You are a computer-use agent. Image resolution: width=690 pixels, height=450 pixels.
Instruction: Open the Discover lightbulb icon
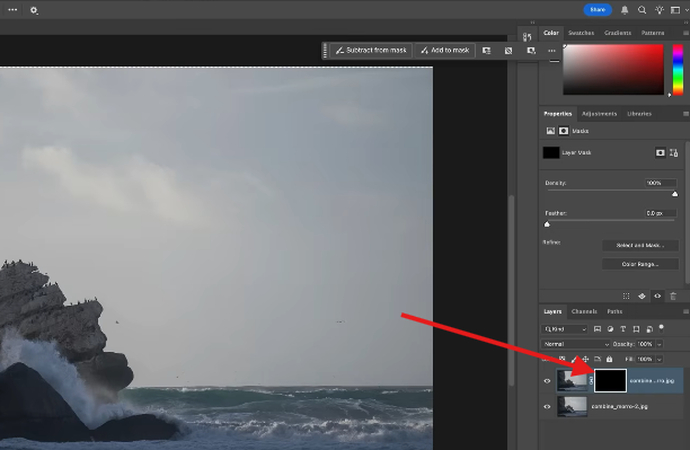659,10
